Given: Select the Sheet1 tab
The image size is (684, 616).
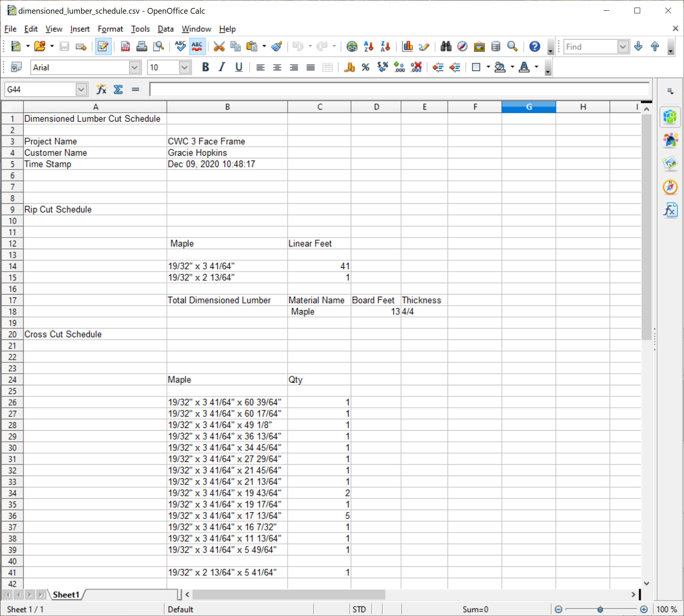Looking at the screenshot, I should (67, 594).
